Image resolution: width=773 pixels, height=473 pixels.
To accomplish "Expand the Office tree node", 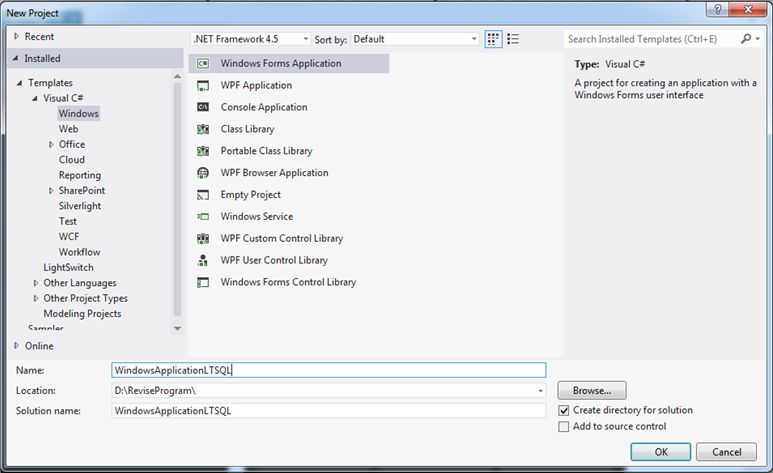I will pos(51,145).
